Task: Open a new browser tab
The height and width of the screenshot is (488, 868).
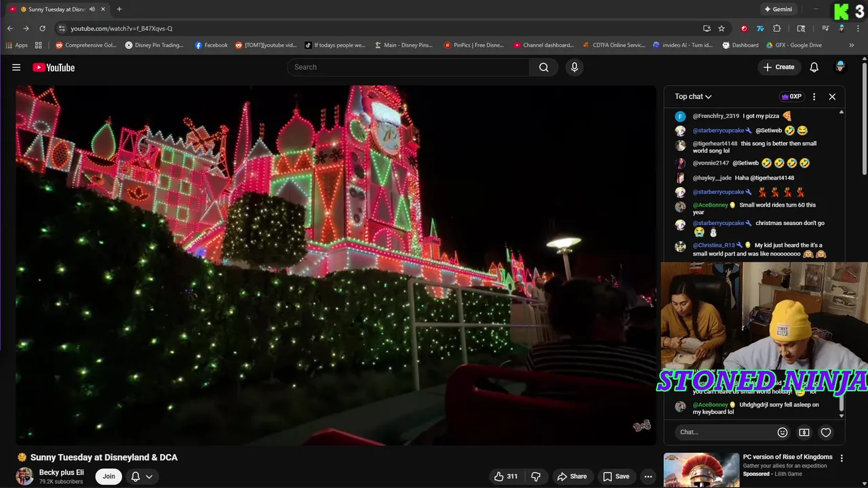Action: click(119, 9)
